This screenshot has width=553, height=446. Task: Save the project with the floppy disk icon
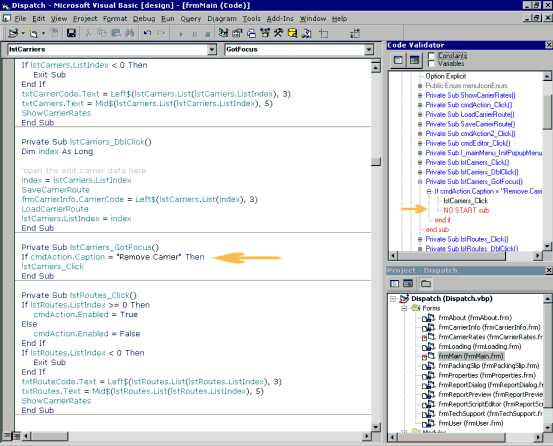(x=71, y=33)
